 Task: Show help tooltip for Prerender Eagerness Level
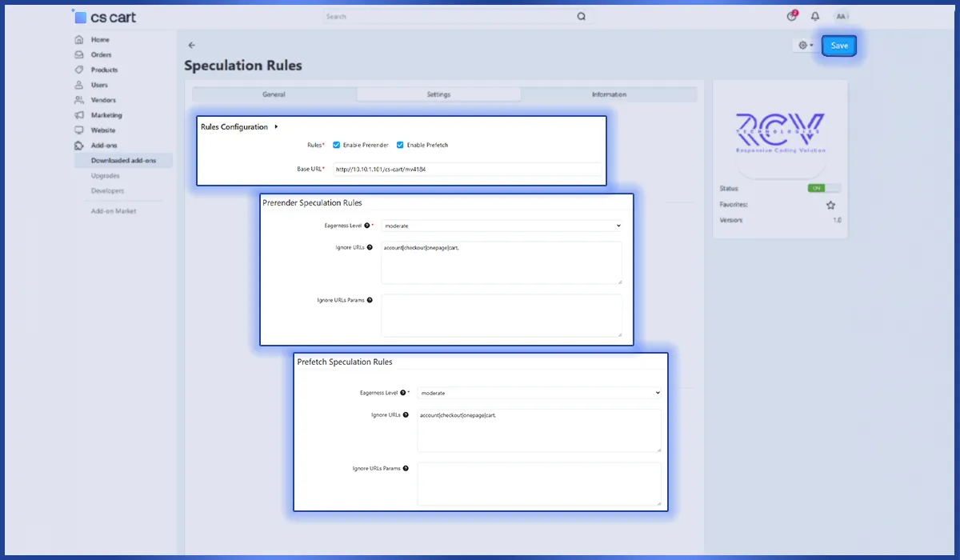[x=367, y=226]
